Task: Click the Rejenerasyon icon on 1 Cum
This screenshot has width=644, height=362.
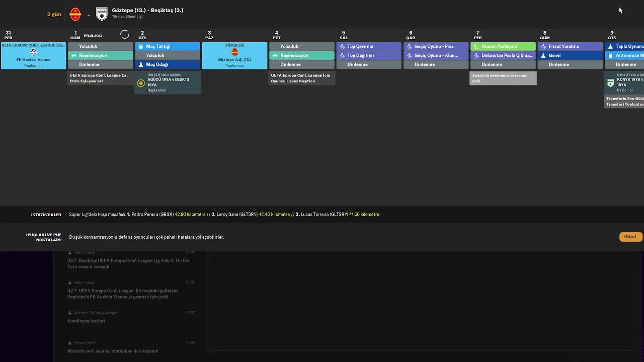Action: [x=74, y=55]
